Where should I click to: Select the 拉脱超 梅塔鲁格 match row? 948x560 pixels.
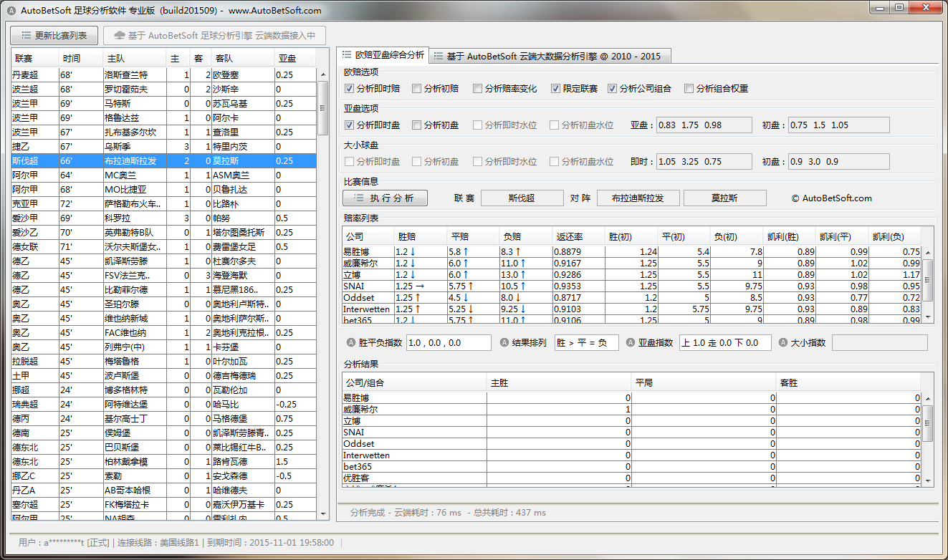pos(163,361)
